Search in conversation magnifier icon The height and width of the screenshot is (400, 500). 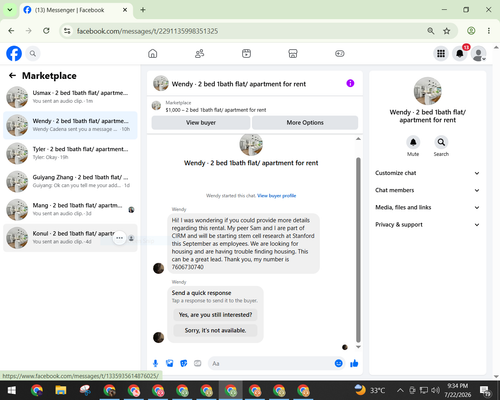441,142
